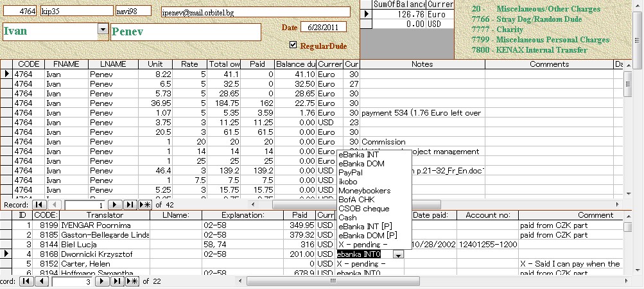This screenshot has width=644, height=289.
Task: Jump to last record in the 42-record navigator
Action: tap(130, 205)
